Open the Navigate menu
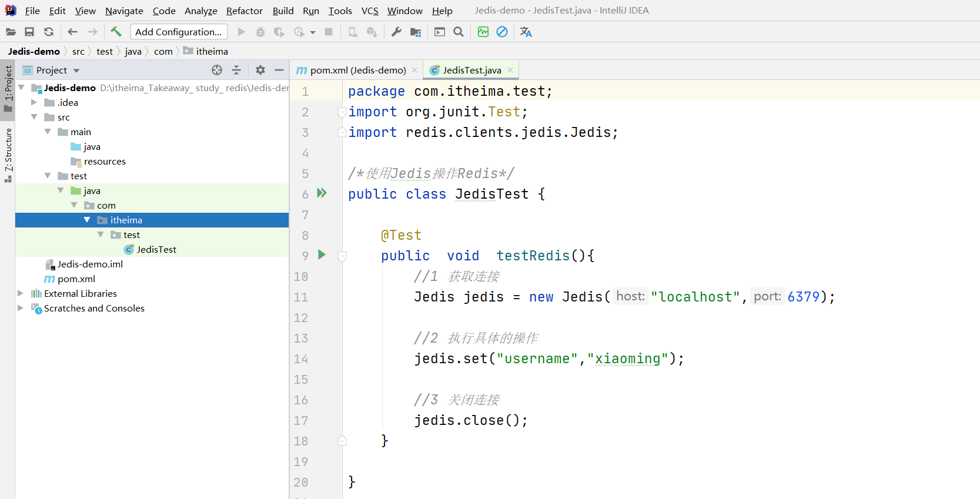 coord(124,11)
